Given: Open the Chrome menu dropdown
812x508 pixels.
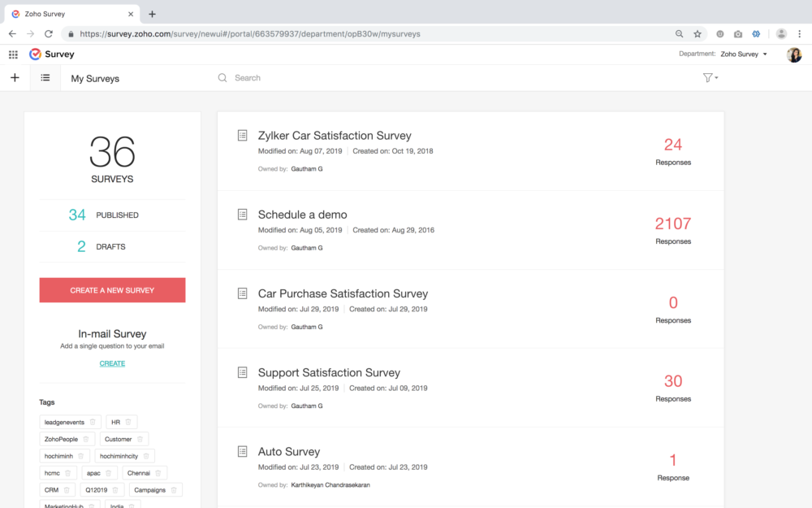Looking at the screenshot, I should coord(800,33).
